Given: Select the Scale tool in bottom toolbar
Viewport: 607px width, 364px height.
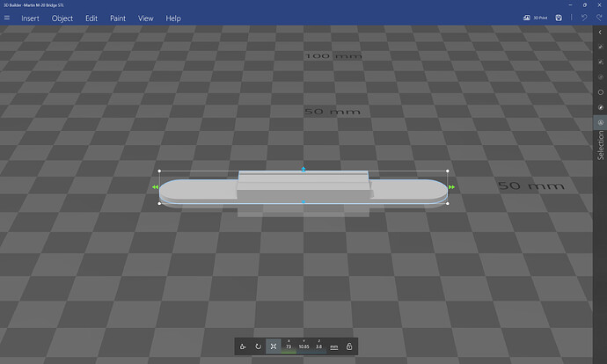Looking at the screenshot, I should [x=274, y=346].
